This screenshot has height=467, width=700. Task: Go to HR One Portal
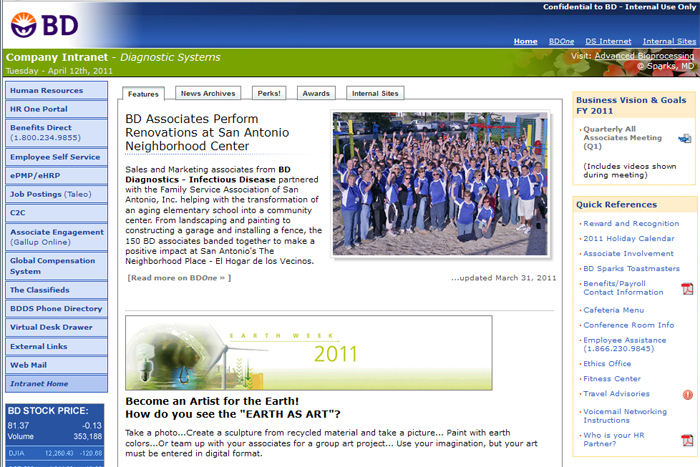tap(56, 109)
